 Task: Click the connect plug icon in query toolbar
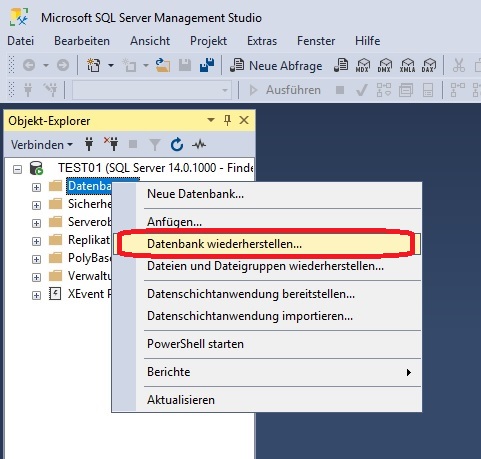[28, 90]
